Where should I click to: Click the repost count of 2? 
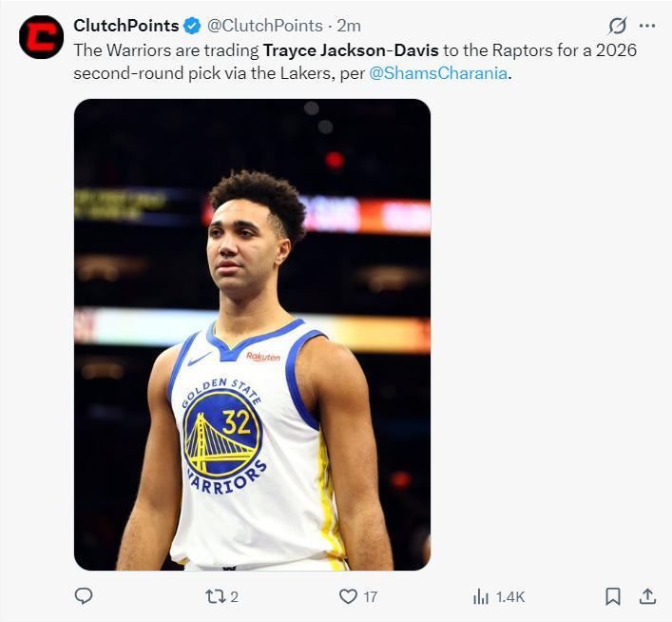pyautogui.click(x=234, y=597)
